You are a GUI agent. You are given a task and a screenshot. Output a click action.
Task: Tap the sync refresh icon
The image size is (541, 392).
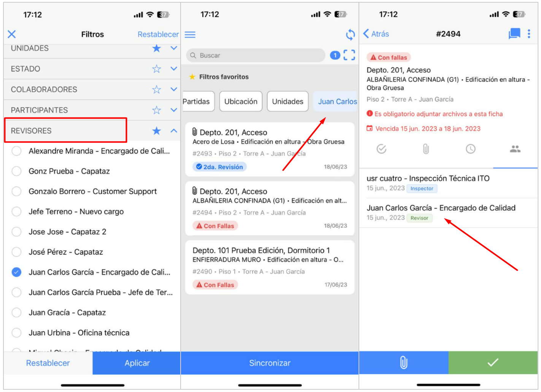point(350,35)
